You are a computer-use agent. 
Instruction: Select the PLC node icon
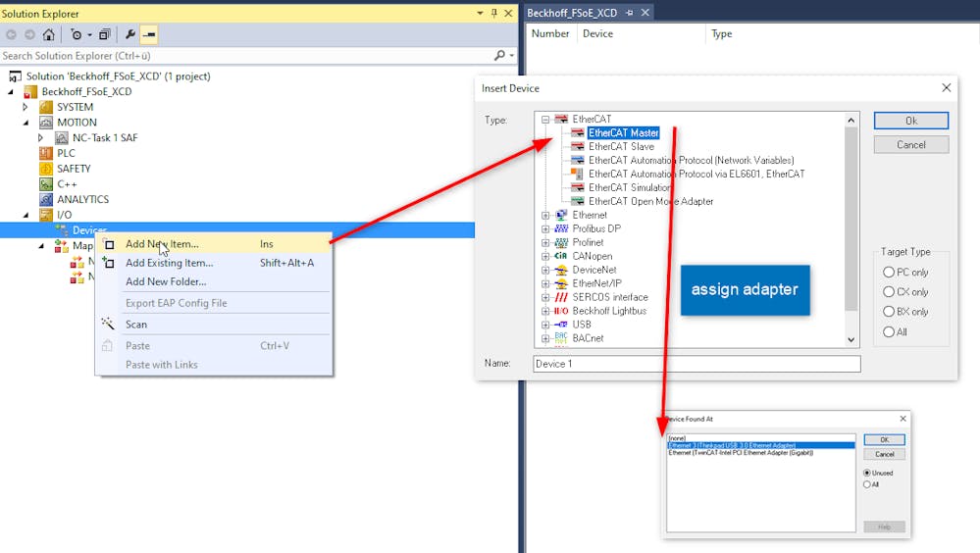pyautogui.click(x=46, y=153)
